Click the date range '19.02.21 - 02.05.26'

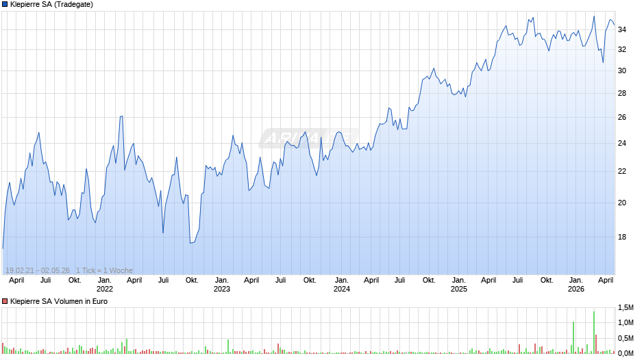pos(38,270)
